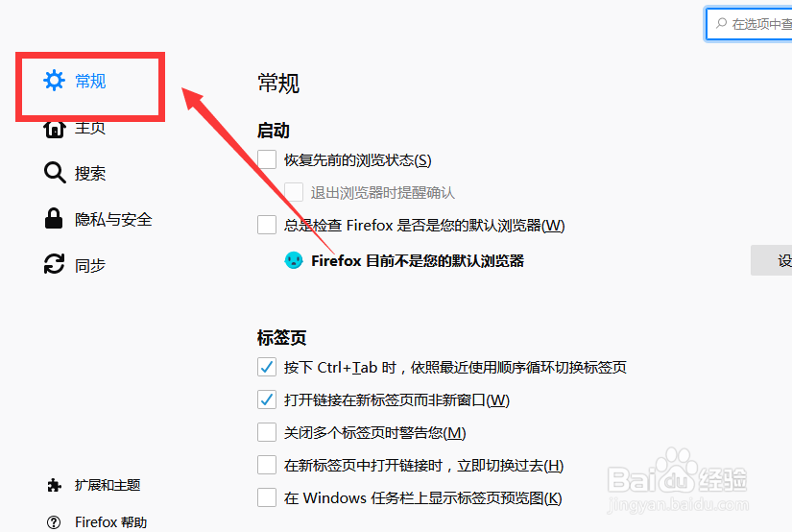Click the sync arrows icon for 同步
Viewport: 792px width, 532px height.
pyautogui.click(x=54, y=264)
